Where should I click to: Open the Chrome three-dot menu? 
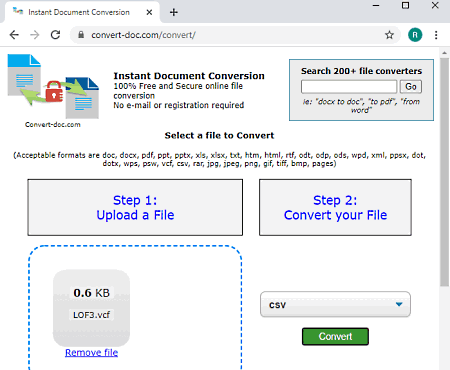tap(436, 35)
